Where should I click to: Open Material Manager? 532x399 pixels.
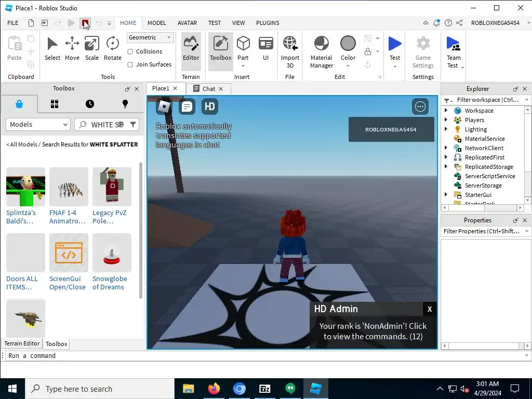point(322,52)
